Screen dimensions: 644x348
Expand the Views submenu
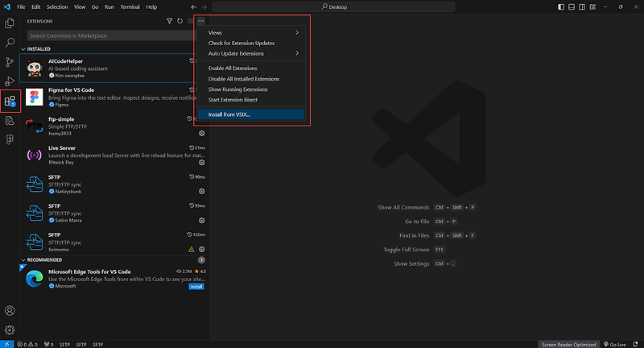pyautogui.click(x=251, y=32)
